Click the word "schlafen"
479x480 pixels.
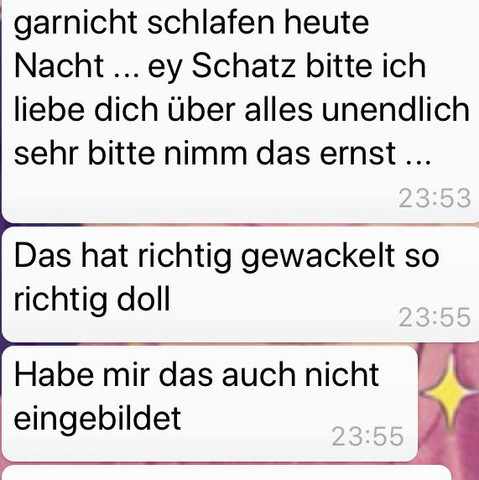pyautogui.click(x=211, y=22)
